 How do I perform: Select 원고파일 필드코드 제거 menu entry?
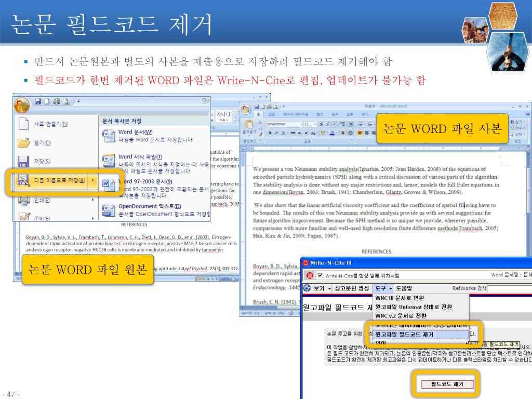421,334
